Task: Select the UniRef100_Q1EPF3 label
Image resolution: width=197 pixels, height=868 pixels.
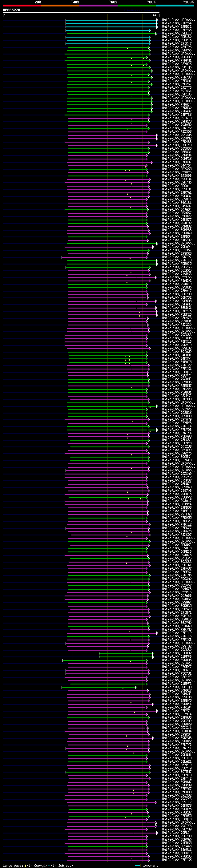Action: (x=177, y=684)
